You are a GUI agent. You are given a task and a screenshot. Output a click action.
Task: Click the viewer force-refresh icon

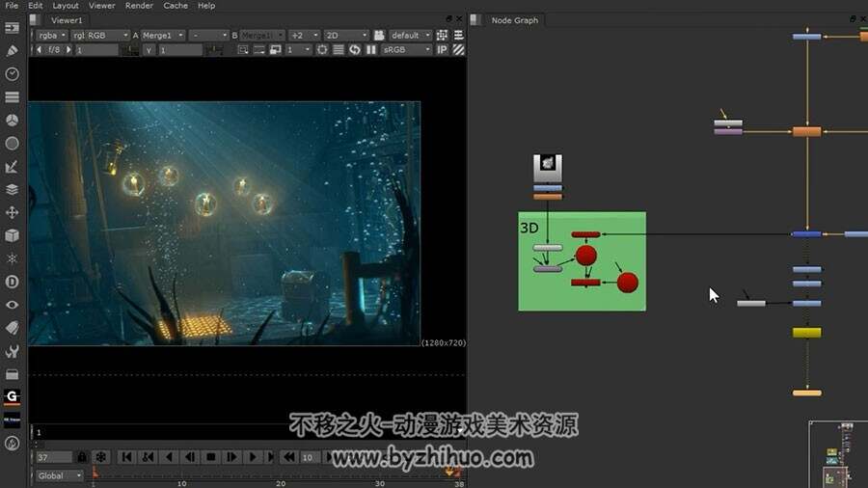pyautogui.click(x=354, y=50)
